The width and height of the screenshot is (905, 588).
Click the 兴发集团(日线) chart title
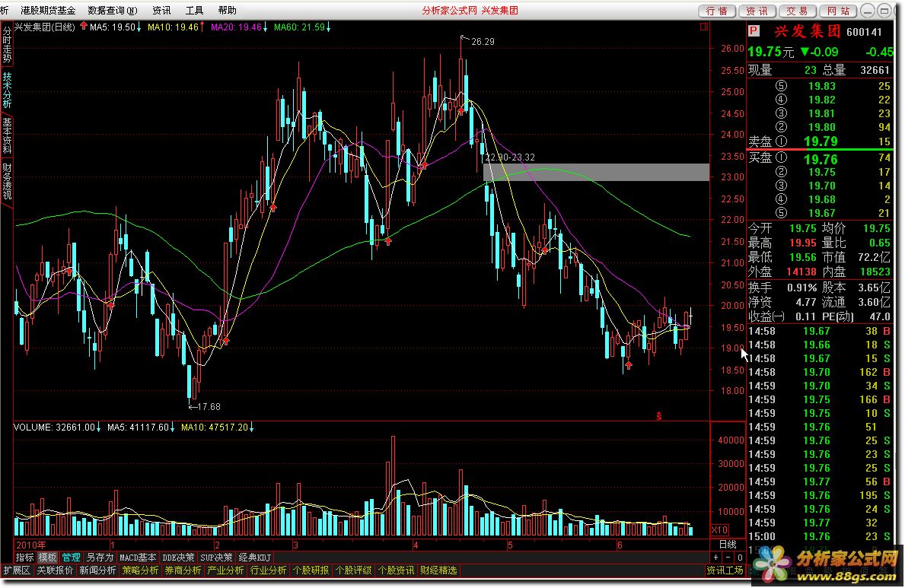44,27
